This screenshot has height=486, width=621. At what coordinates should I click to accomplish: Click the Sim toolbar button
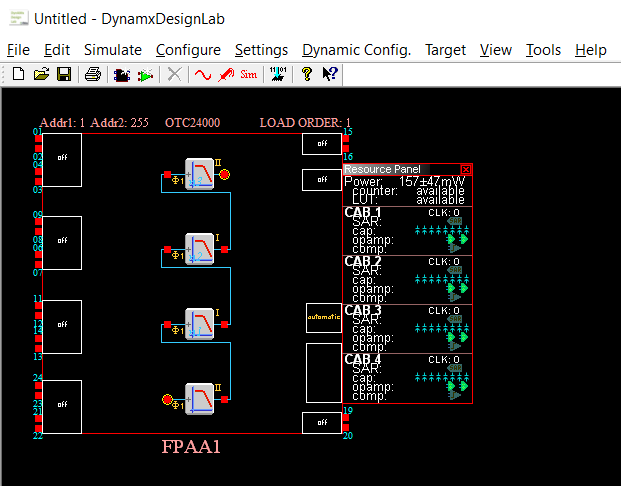[249, 74]
